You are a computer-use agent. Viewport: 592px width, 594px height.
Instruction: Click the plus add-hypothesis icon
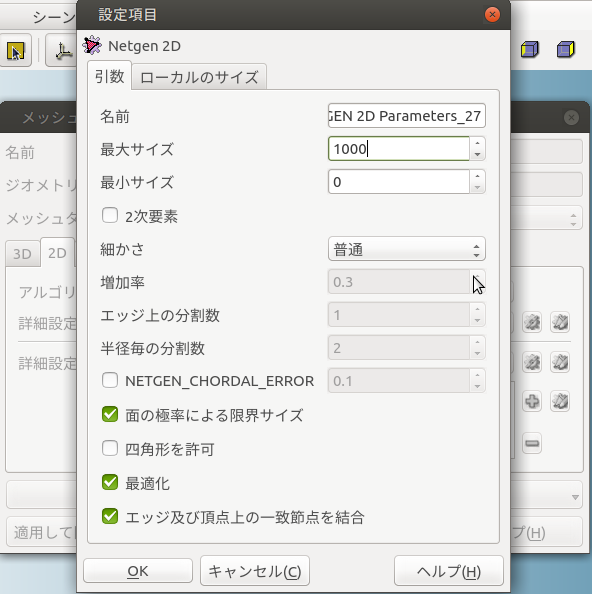click(532, 401)
